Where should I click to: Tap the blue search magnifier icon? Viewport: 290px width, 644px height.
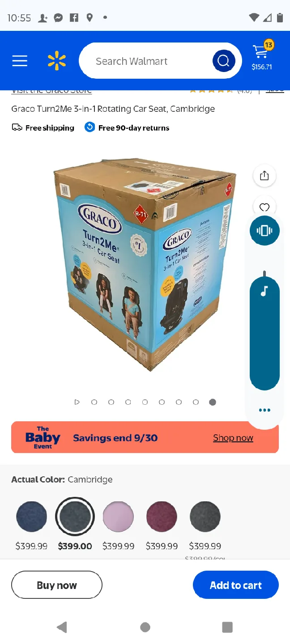[224, 61]
